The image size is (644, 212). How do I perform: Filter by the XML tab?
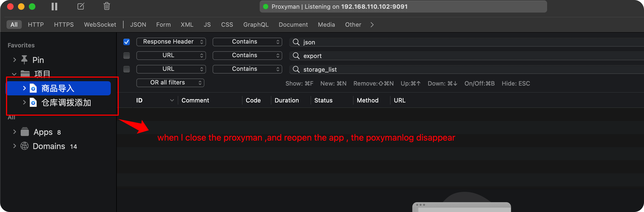tap(187, 25)
